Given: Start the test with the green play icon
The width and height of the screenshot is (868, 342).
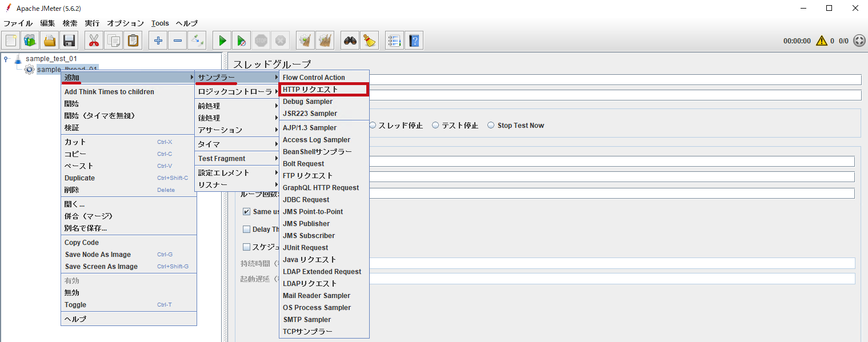Looking at the screenshot, I should [x=222, y=41].
